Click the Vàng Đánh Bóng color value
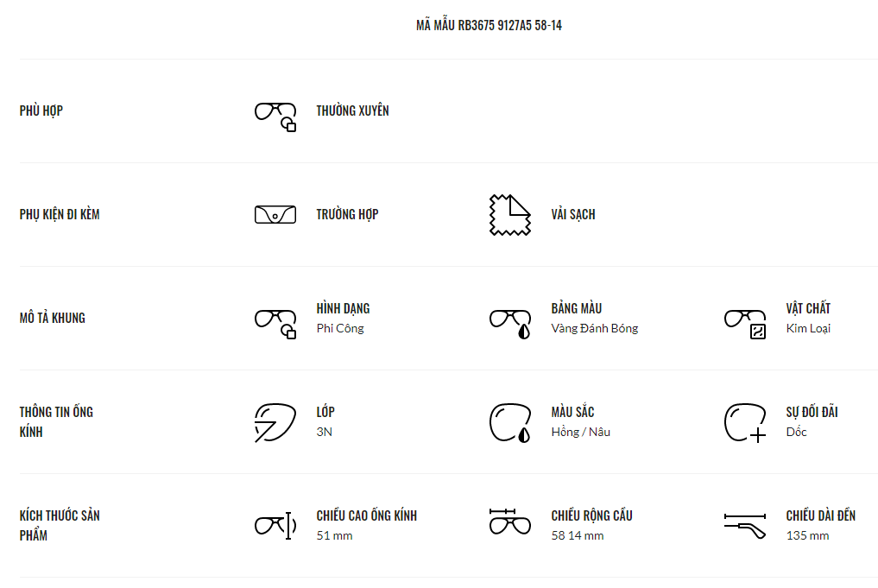The height and width of the screenshot is (588, 878). (x=595, y=329)
